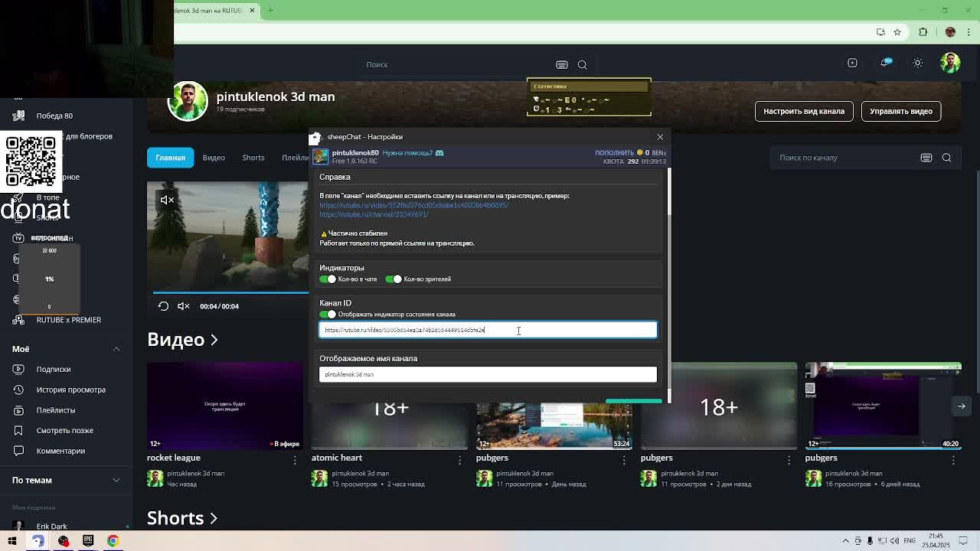Open the Shorts section heading
This screenshot has width=980, height=551.
[182, 518]
